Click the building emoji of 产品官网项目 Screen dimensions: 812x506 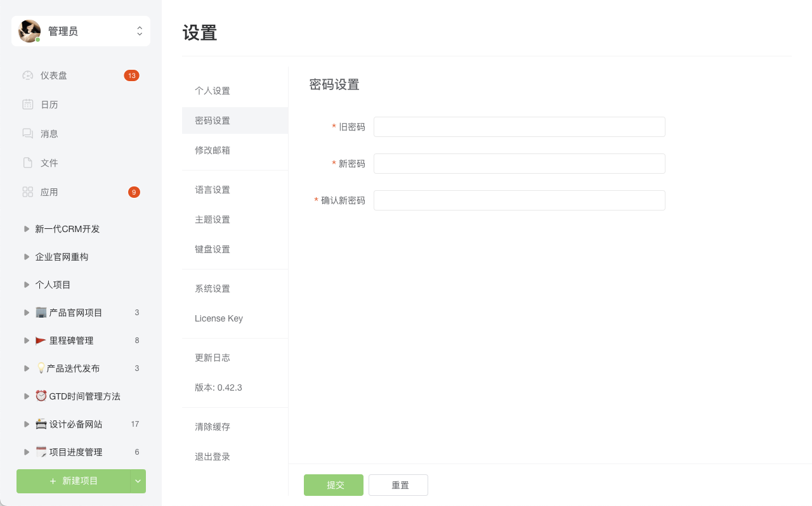point(41,313)
